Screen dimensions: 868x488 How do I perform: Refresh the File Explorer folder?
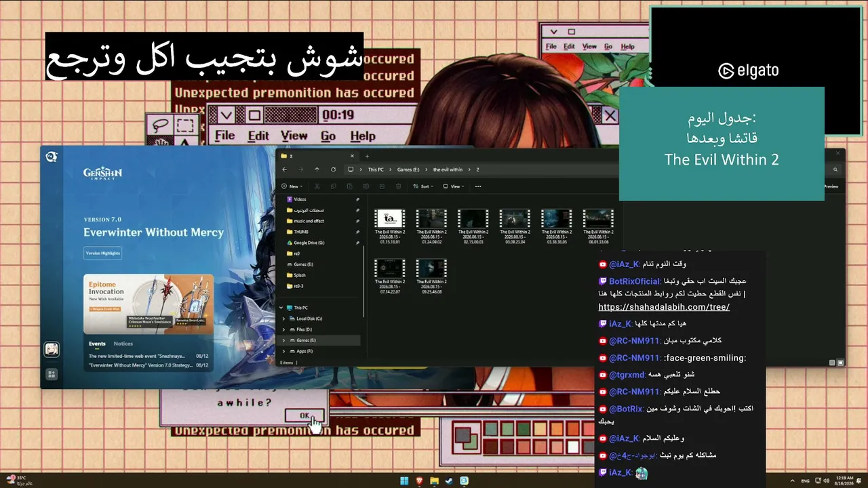[333, 169]
